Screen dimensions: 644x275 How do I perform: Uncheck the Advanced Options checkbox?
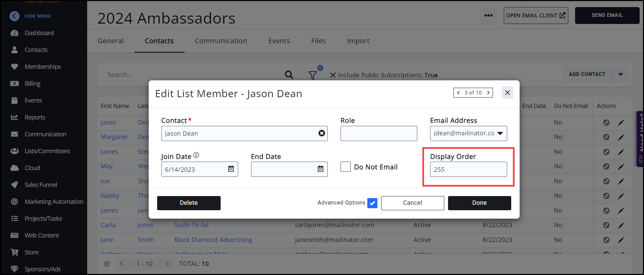point(372,203)
